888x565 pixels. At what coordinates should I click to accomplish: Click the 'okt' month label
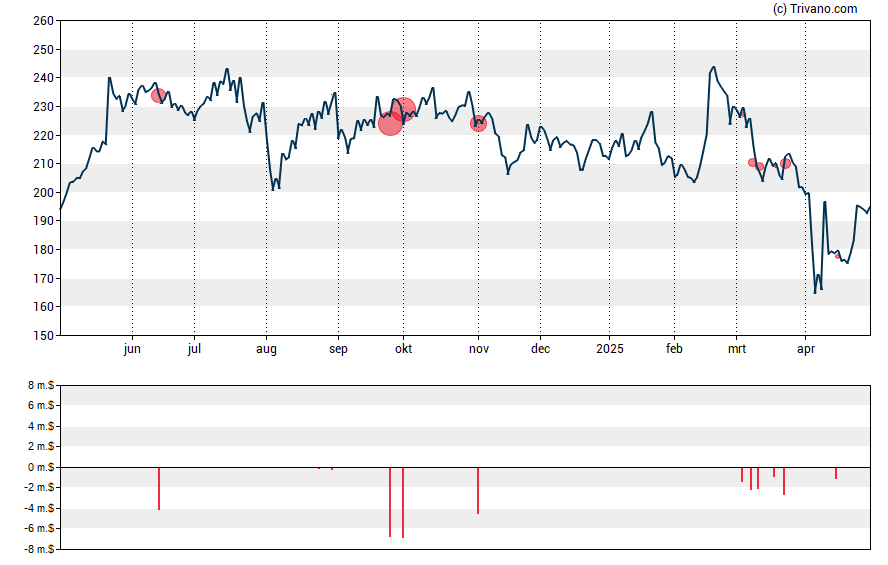(x=403, y=349)
